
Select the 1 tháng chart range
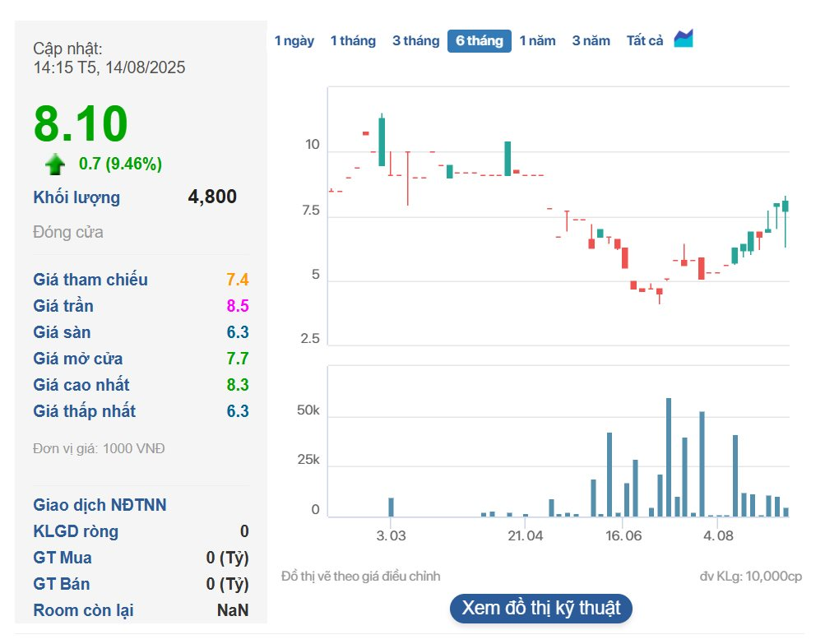click(x=353, y=41)
